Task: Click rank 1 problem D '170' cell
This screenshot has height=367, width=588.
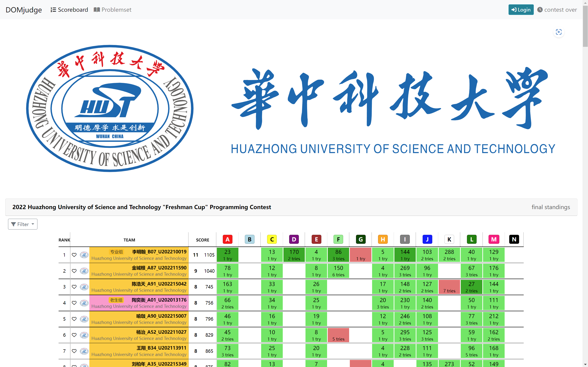Action: 294,255
